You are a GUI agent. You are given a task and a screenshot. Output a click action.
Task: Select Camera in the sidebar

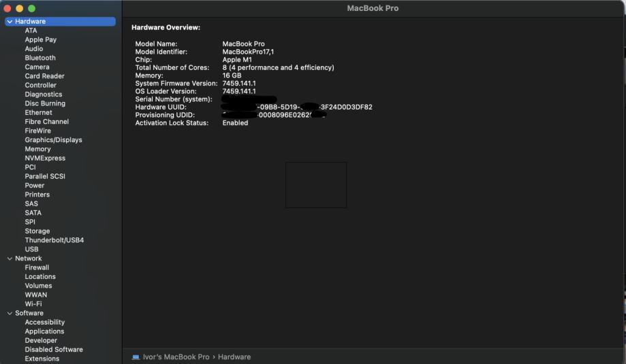[37, 67]
